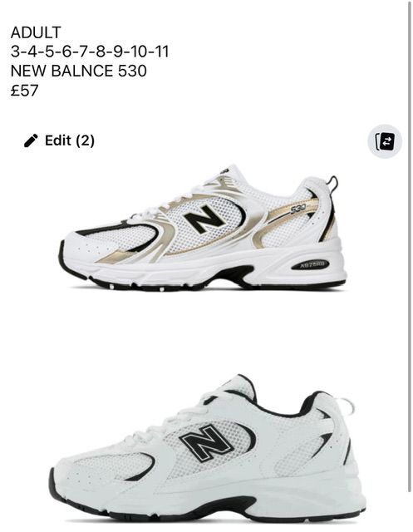The width and height of the screenshot is (413, 532).
Task: Click the black heel pull loop on gold sneaker
Action: [332, 185]
